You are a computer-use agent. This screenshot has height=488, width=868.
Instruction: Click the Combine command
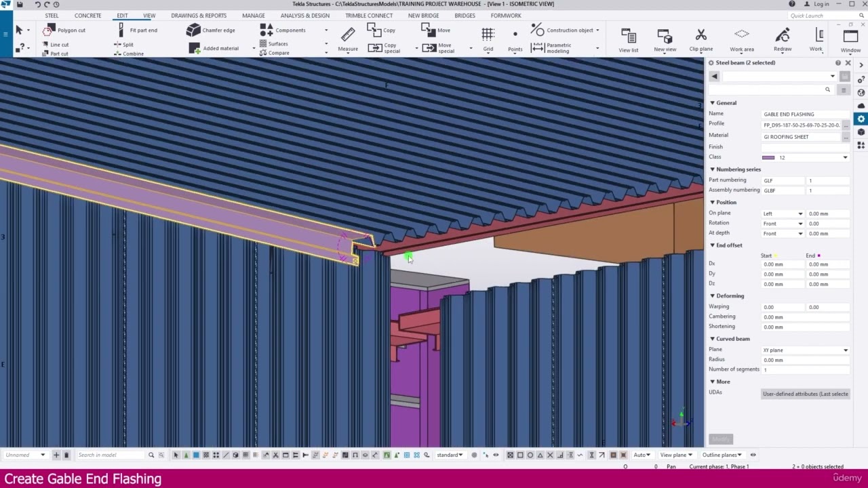click(x=128, y=54)
